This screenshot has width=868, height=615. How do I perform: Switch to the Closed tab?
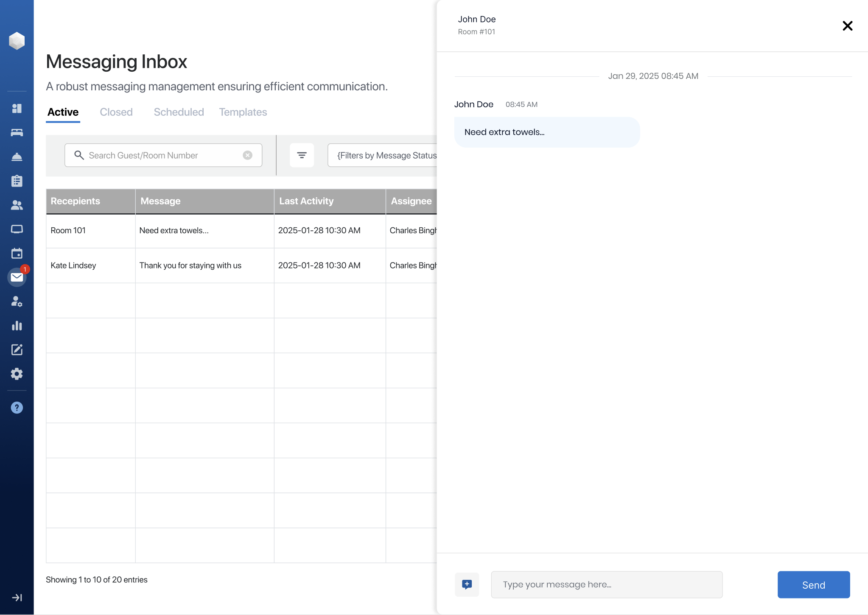[x=116, y=112]
